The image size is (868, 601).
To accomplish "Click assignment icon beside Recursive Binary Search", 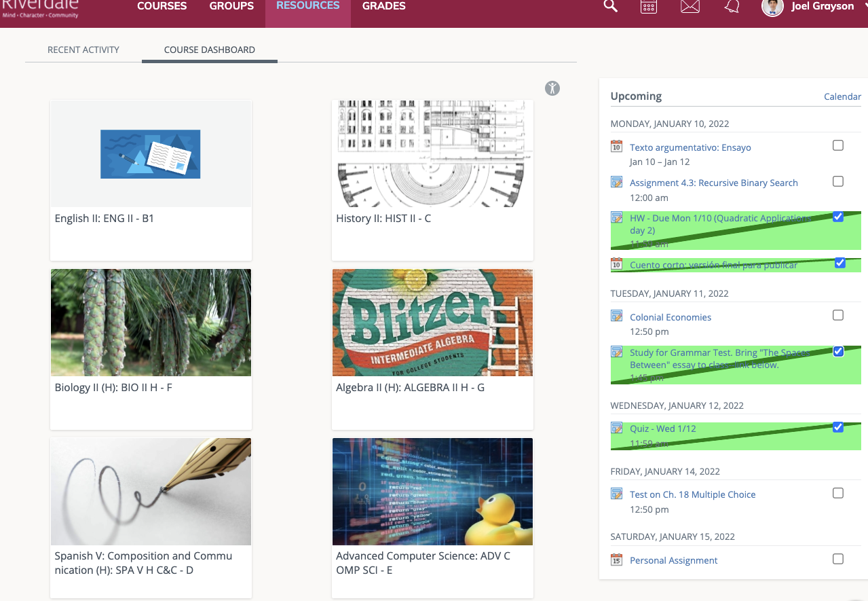I will pos(616,182).
